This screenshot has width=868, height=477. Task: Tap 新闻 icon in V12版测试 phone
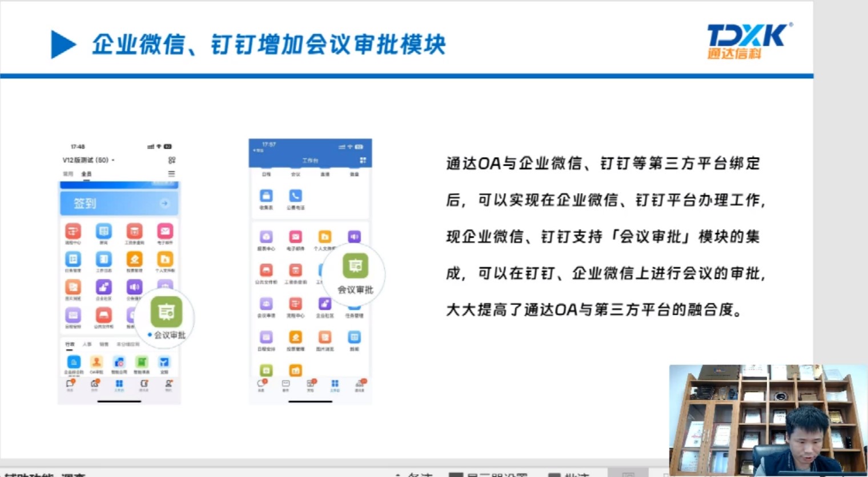click(103, 231)
